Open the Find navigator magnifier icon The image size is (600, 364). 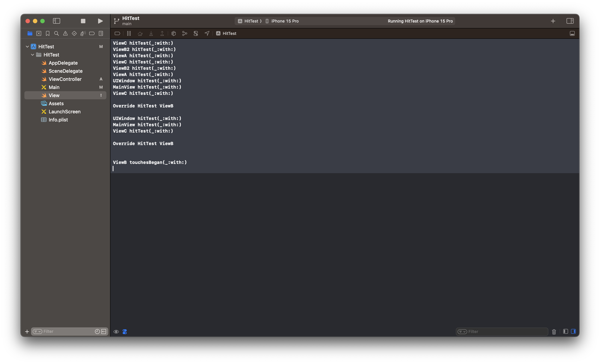57,33
